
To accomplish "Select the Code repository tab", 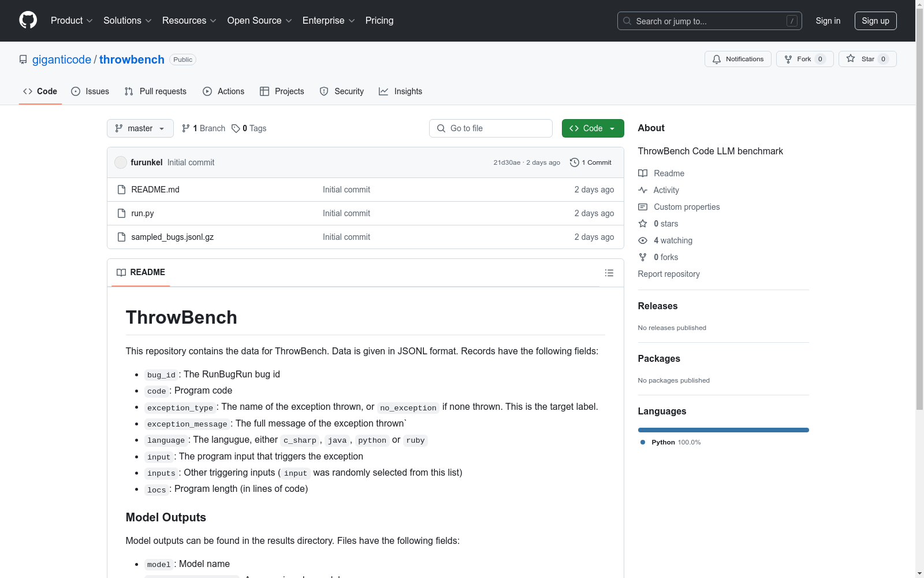I will (x=40, y=91).
